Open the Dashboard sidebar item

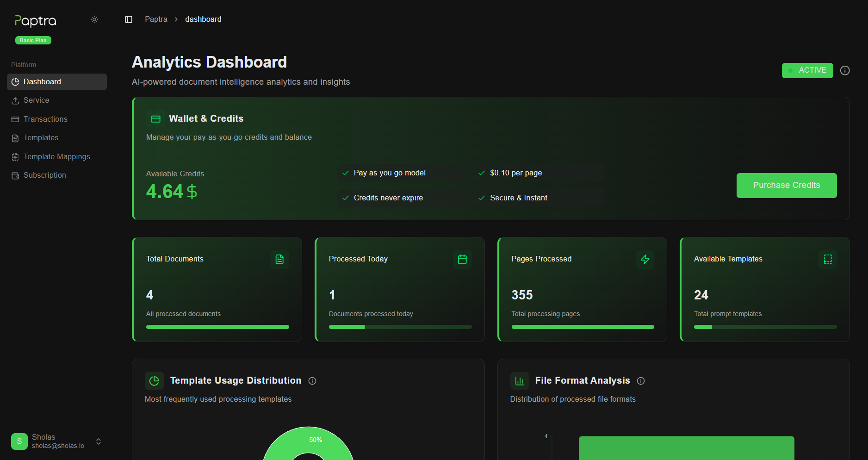57,82
